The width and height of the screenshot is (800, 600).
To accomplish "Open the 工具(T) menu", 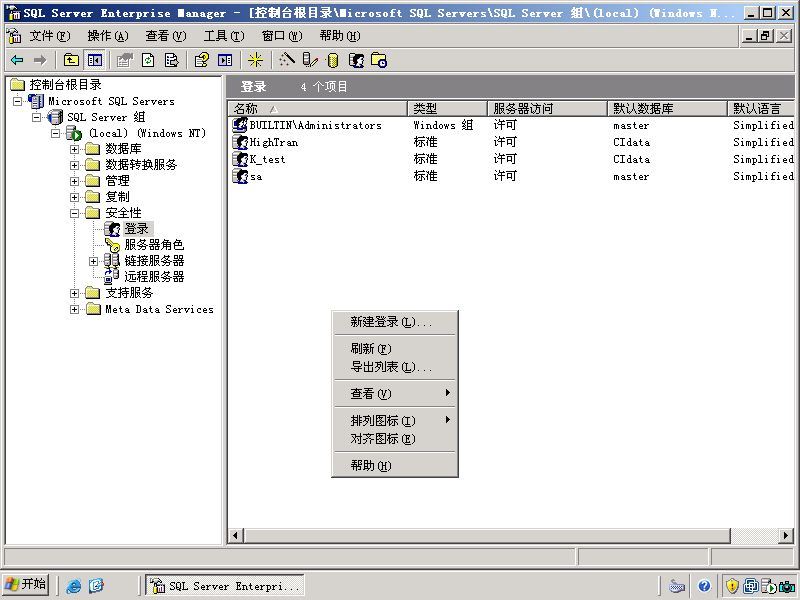I will tap(224, 36).
